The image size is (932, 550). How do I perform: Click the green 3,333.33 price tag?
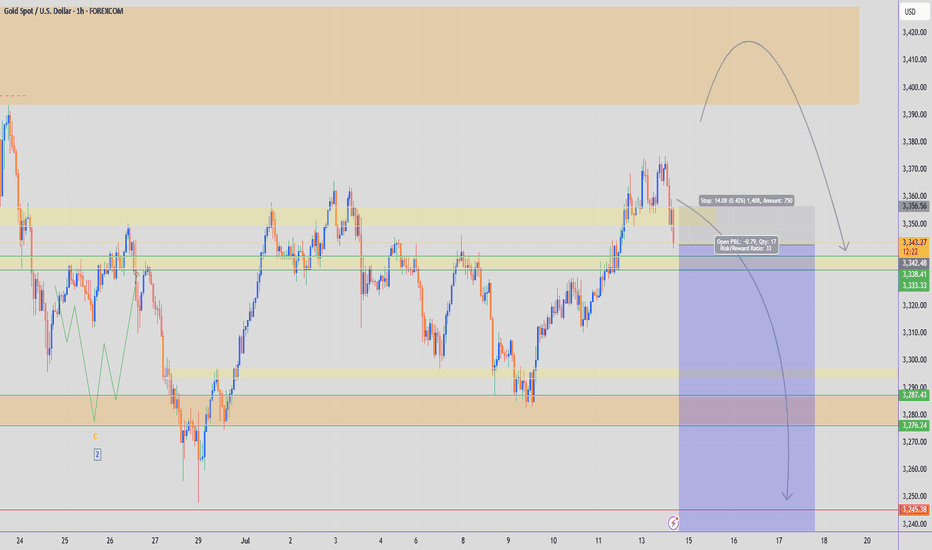tap(915, 285)
